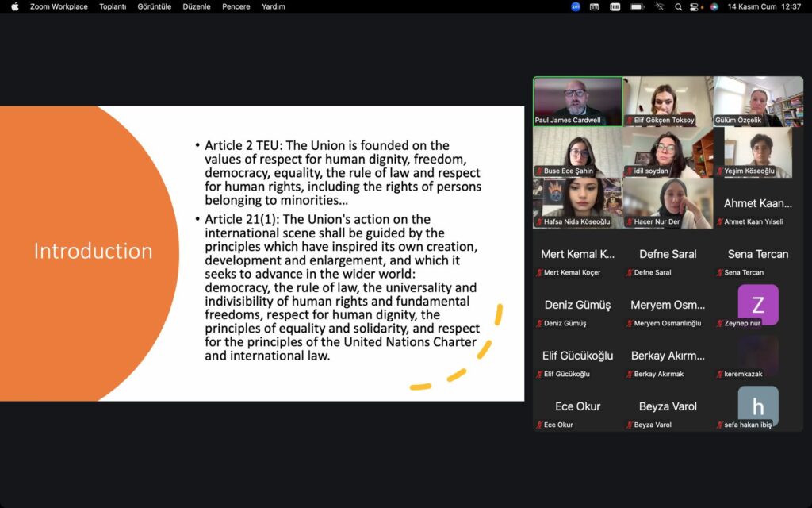Select Paul James Cardwell's active speaker video tile
This screenshot has height=508, width=812.
[x=577, y=100]
